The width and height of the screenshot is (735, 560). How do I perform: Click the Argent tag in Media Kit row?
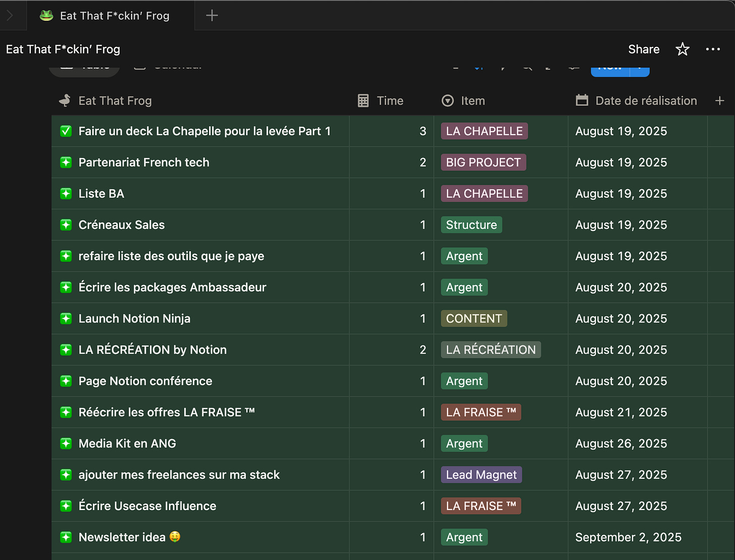464,444
